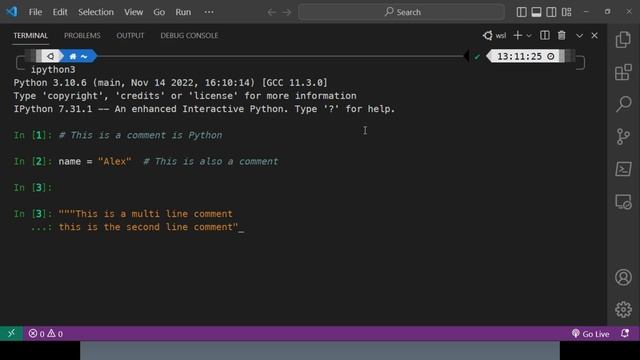Close the terminal panel
The image size is (640, 360).
594,36
